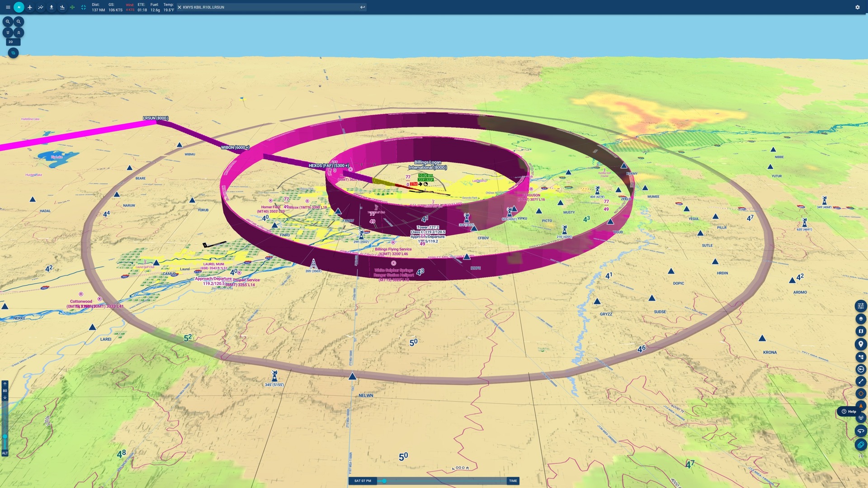Click the airplane icon in top toolbar

pos(30,7)
